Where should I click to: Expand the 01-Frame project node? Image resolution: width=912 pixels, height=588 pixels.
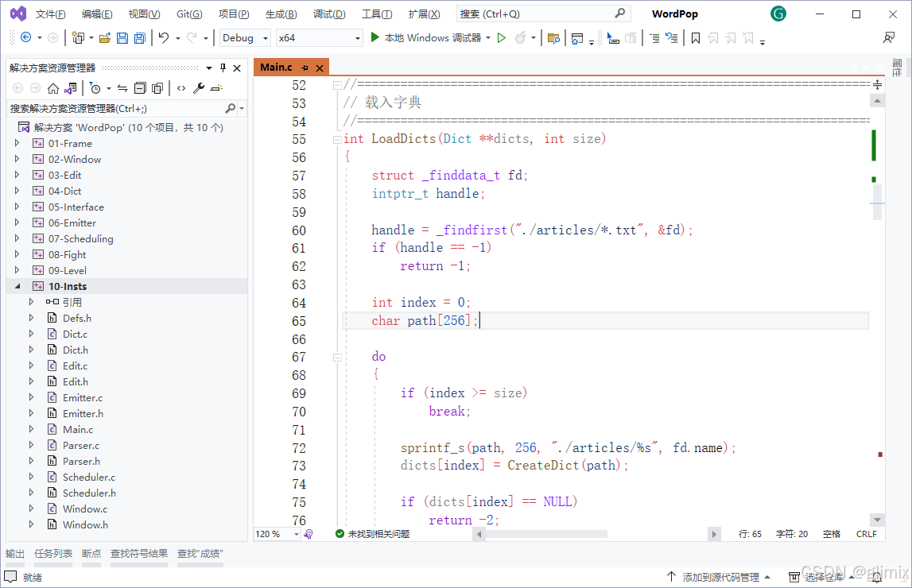17,143
